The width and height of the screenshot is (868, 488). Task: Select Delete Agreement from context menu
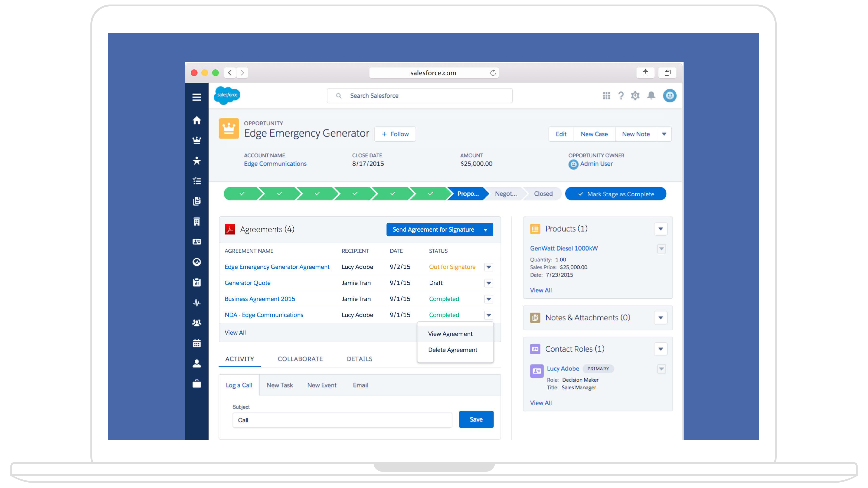coord(455,350)
